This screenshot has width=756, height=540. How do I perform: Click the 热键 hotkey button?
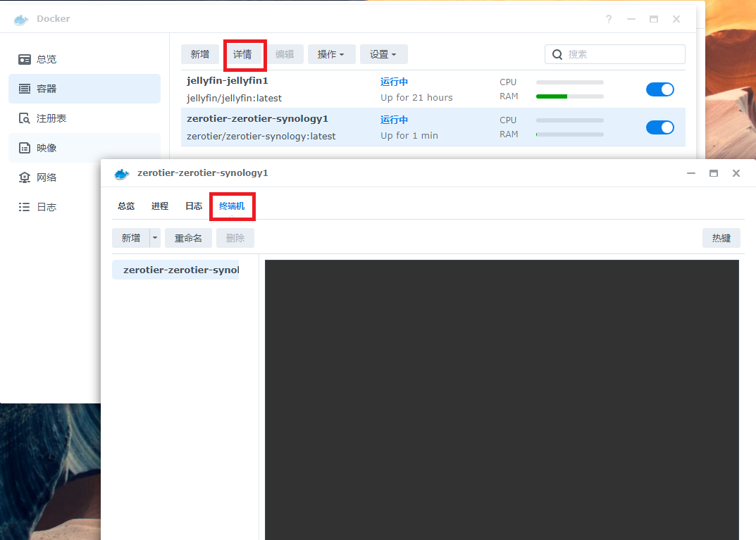coord(721,238)
